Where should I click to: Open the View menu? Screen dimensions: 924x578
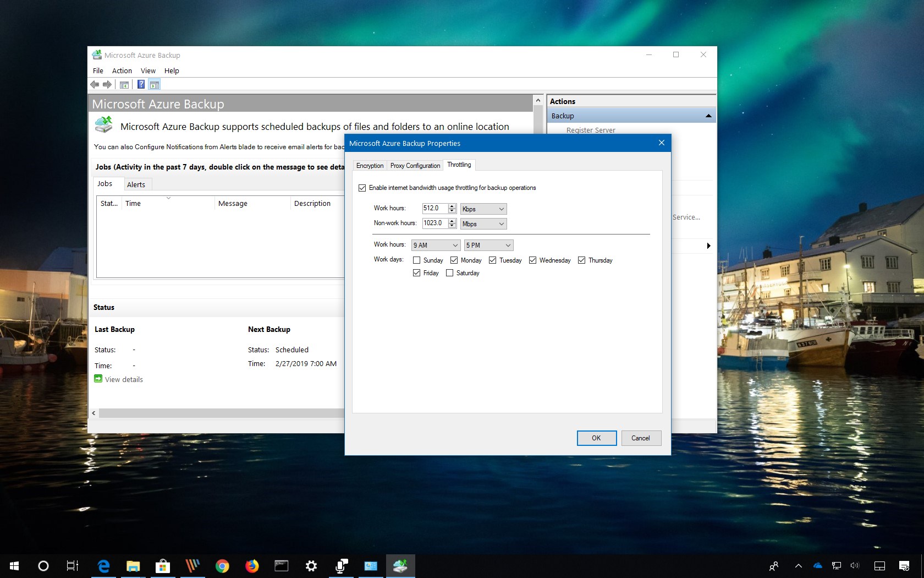click(x=148, y=70)
